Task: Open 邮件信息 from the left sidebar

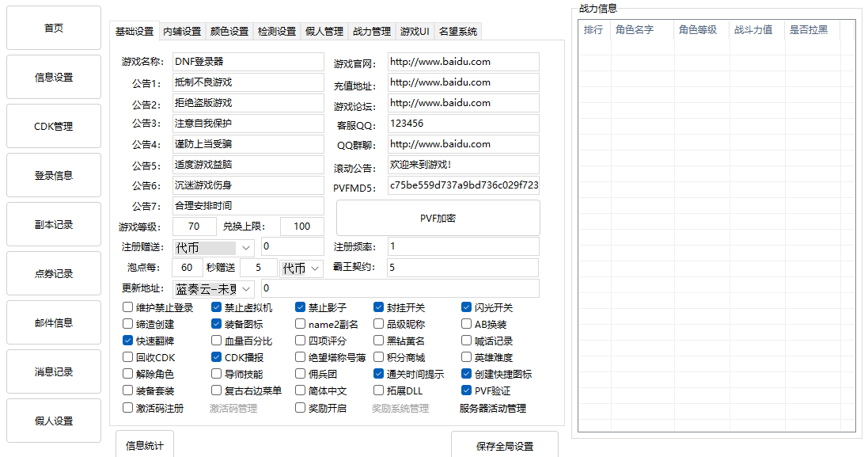Action: click(54, 322)
